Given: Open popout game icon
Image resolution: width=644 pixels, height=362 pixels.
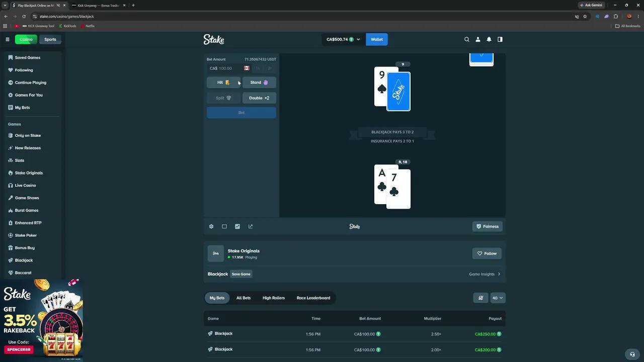Looking at the screenshot, I should [x=251, y=226].
